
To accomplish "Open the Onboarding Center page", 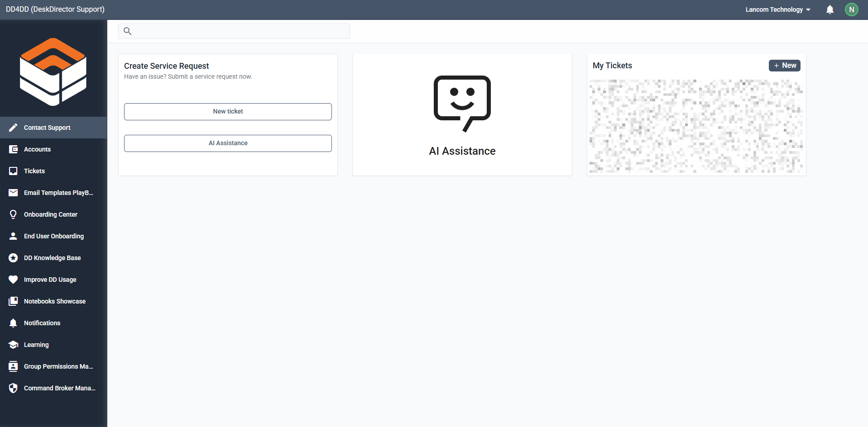I will click(x=53, y=214).
